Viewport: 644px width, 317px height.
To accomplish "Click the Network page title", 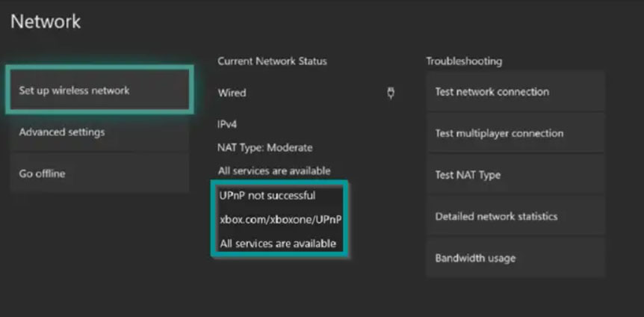I will 46,22.
